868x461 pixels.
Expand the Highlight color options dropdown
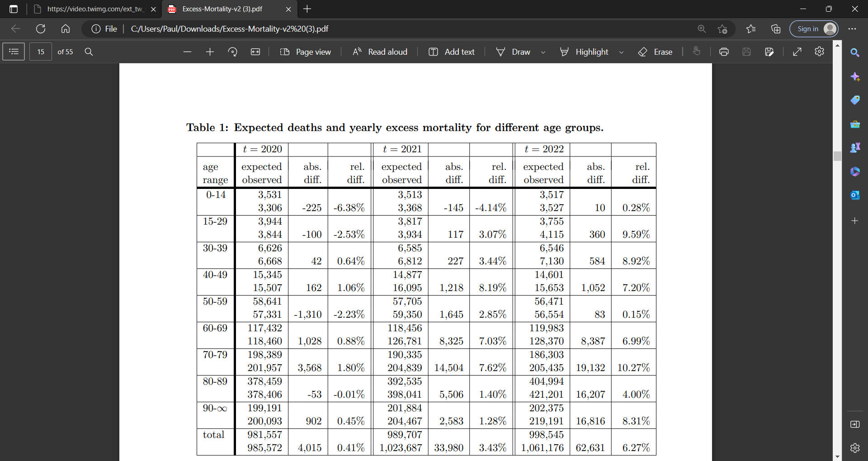(621, 52)
